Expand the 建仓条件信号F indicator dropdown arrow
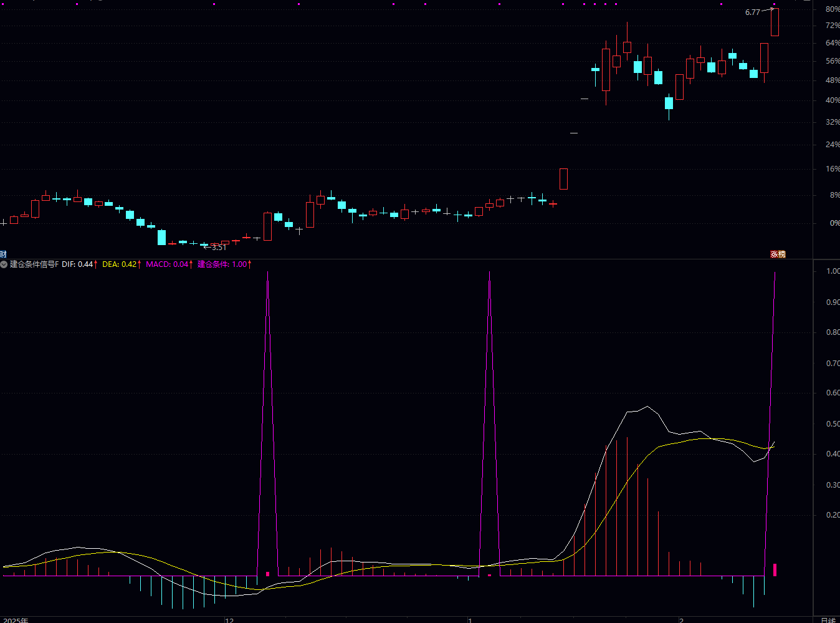This screenshot has width=840, height=623. coord(4,264)
